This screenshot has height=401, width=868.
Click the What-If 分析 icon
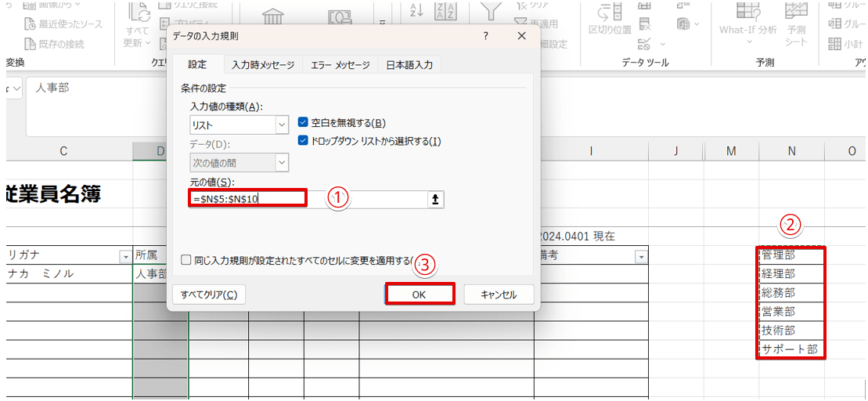[748, 11]
